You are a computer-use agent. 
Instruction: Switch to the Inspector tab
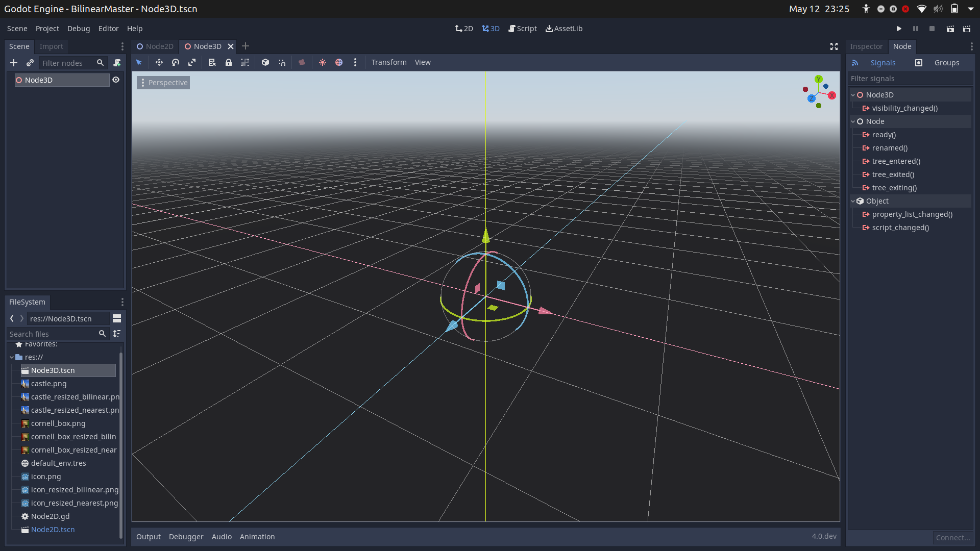point(866,46)
